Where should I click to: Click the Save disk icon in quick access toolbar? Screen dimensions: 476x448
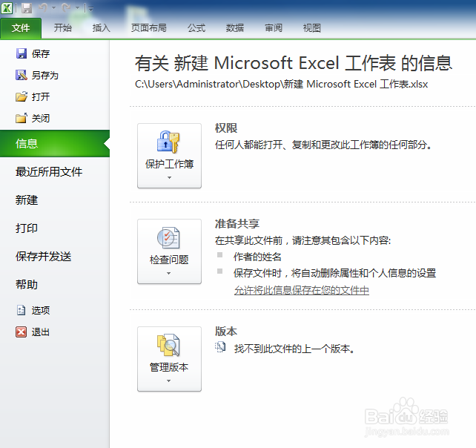point(27,8)
